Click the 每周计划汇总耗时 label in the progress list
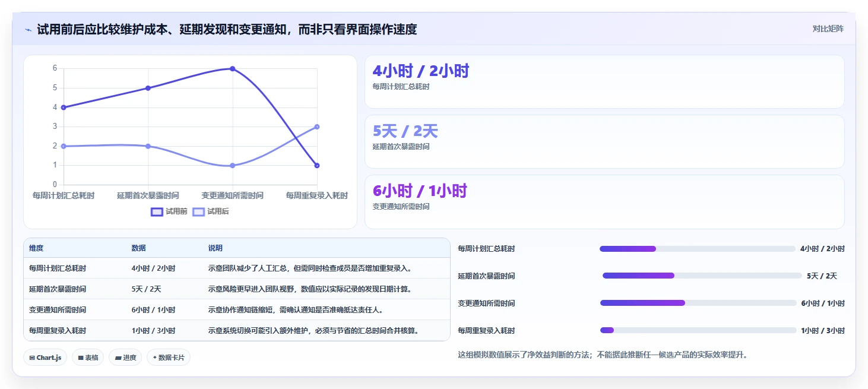This screenshot has width=868, height=389. [x=487, y=249]
